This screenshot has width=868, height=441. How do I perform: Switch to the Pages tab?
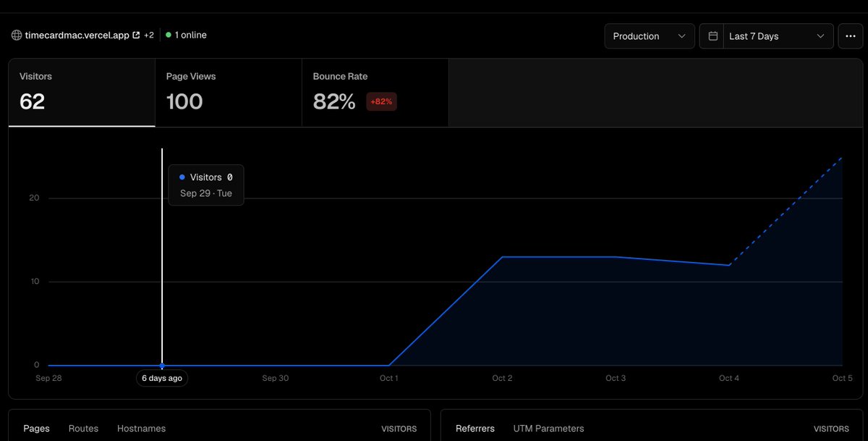(x=36, y=429)
